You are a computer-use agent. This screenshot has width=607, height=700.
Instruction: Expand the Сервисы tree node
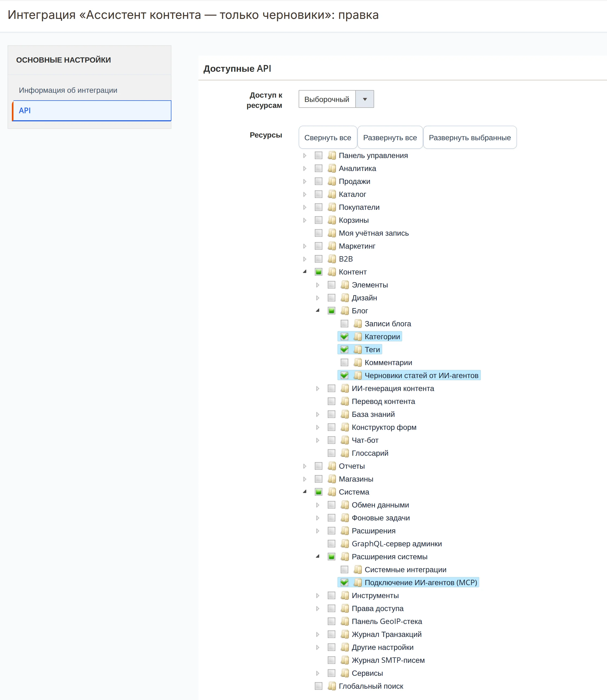point(318,673)
